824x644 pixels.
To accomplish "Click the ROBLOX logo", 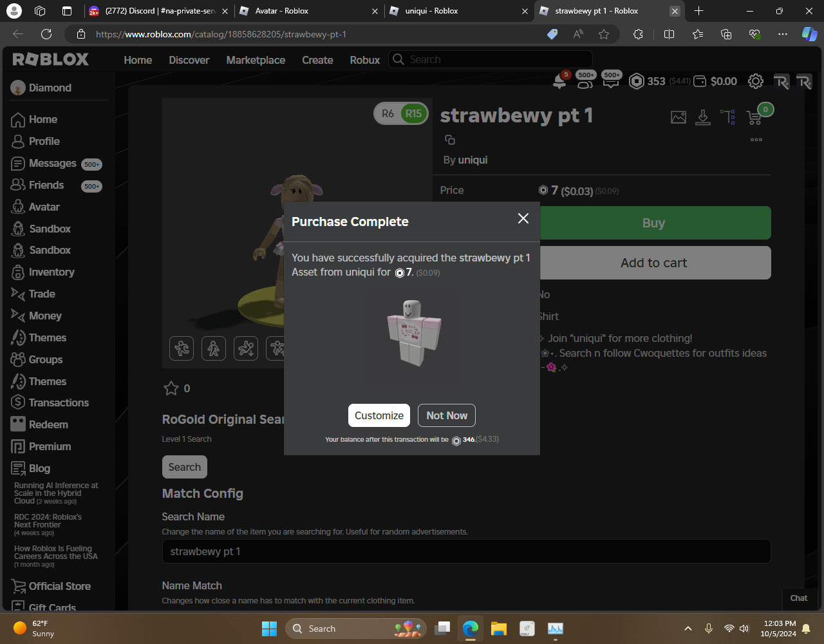I will click(51, 59).
